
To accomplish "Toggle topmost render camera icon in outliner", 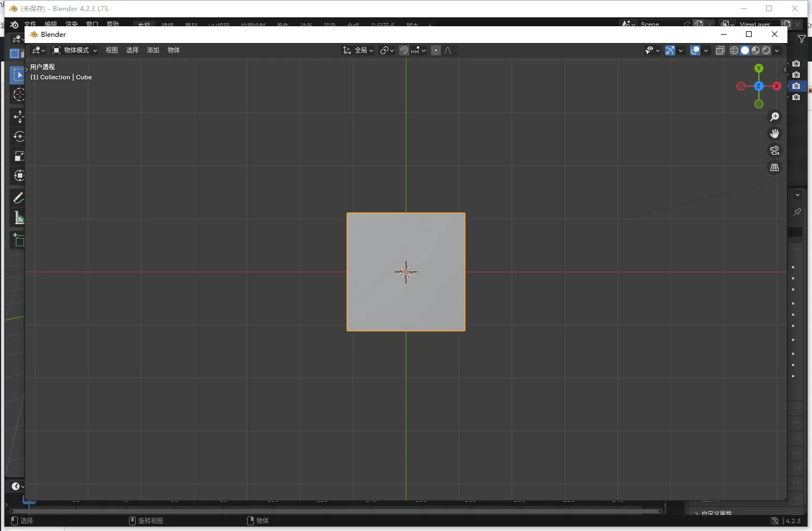I will [x=796, y=64].
